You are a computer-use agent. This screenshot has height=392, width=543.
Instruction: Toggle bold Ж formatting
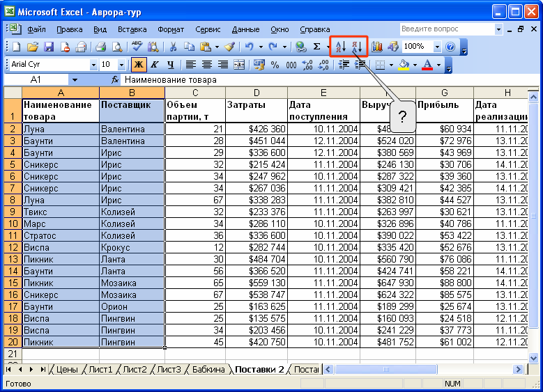pyautogui.click(x=139, y=65)
